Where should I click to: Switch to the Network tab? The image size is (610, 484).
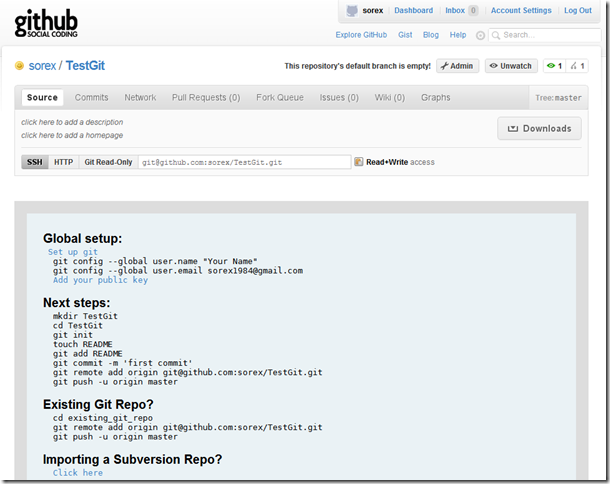140,97
